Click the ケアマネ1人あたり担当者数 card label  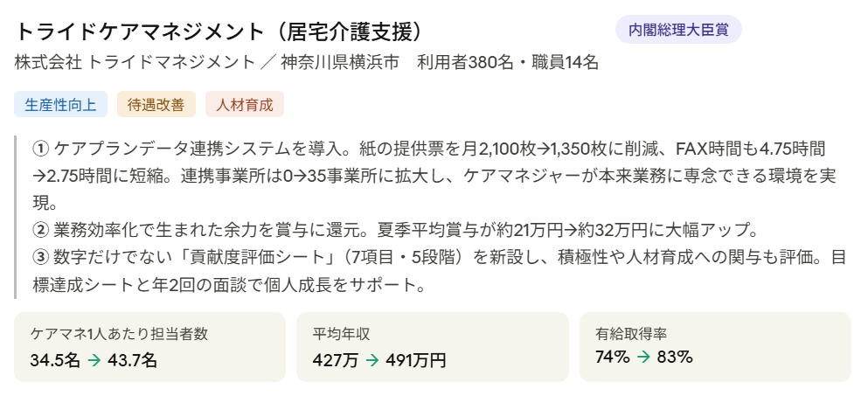[120, 334]
